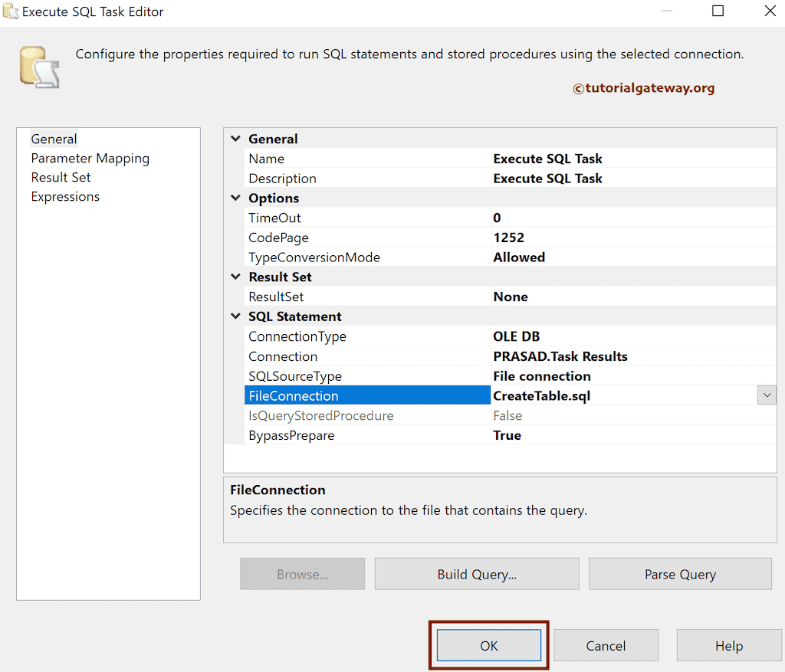
Task: Dismiss the dialog with Cancel
Action: pyautogui.click(x=606, y=645)
